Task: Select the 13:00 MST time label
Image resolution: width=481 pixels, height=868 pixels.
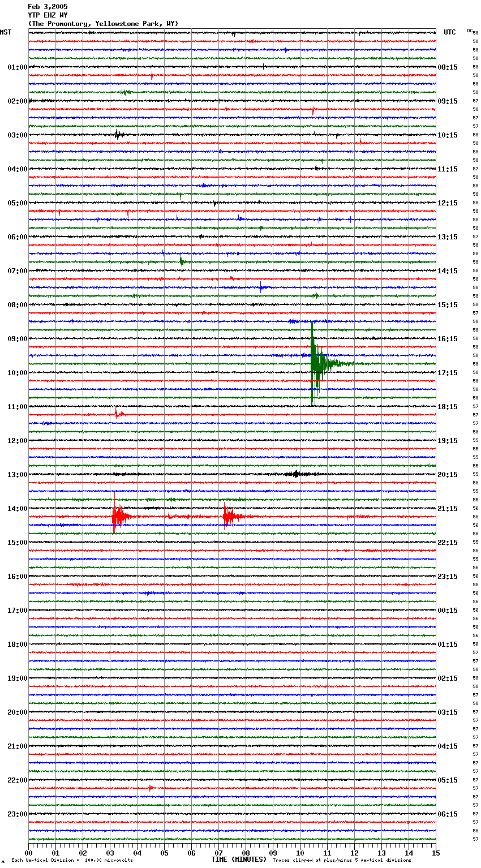Action: (x=18, y=475)
